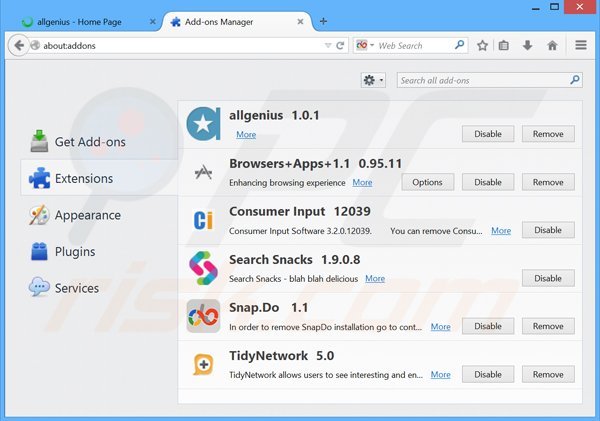The image size is (600, 421).
Task: Open Services category
Action: (x=99, y=288)
